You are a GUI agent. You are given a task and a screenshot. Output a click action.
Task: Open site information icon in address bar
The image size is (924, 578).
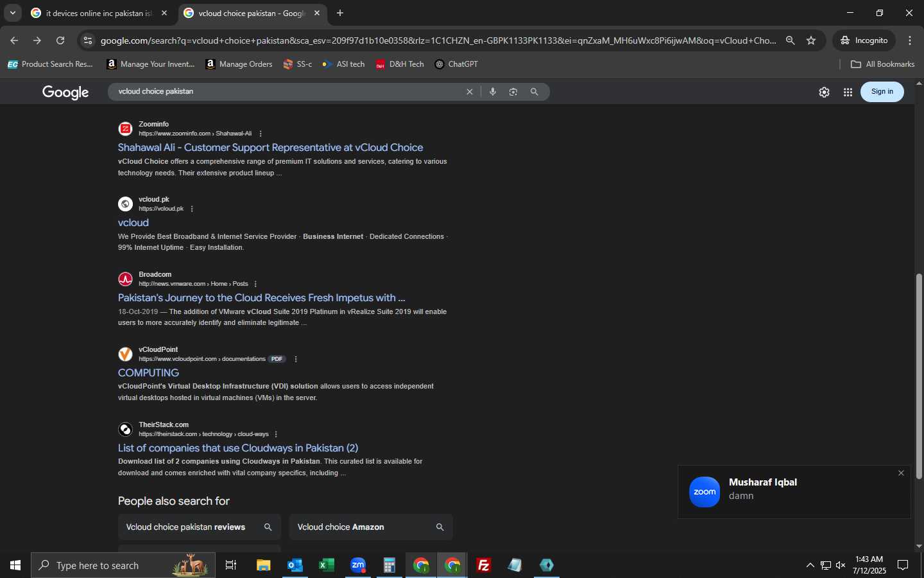(88, 40)
